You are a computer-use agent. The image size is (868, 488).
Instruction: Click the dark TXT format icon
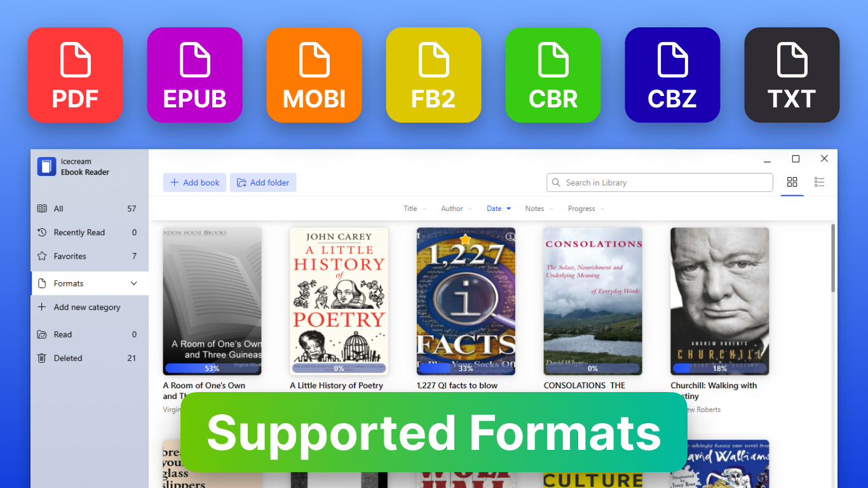click(792, 75)
